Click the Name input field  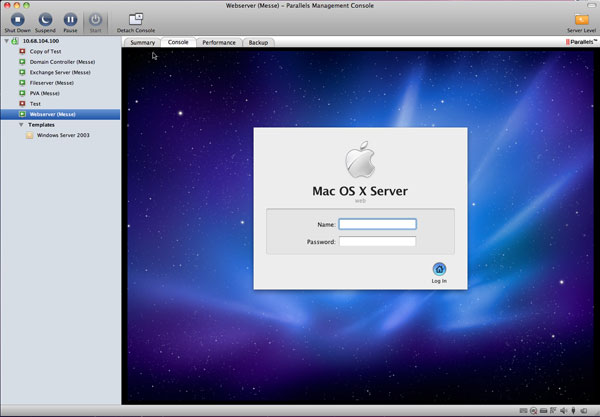[x=377, y=224]
